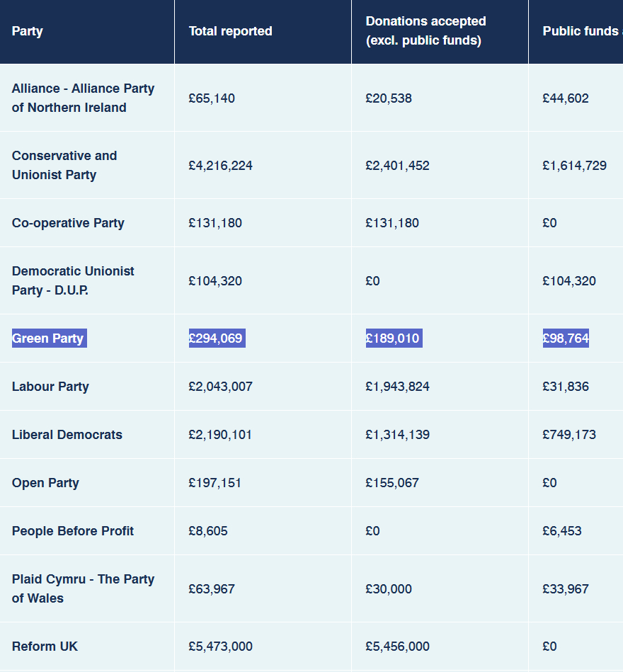Click the Party column header
The height and width of the screenshot is (672, 623).
(28, 31)
